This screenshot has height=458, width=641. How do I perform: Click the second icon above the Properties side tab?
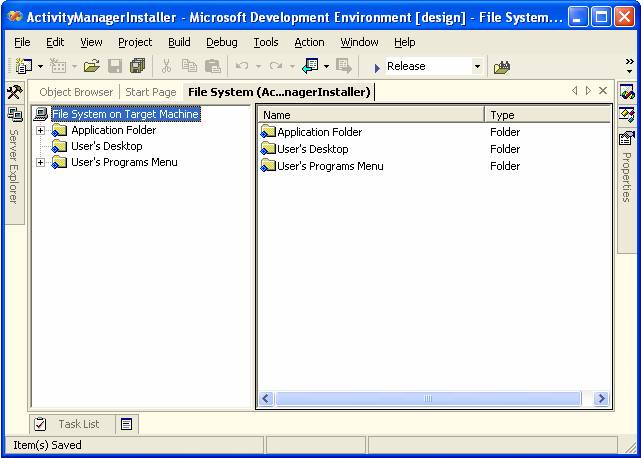click(627, 114)
